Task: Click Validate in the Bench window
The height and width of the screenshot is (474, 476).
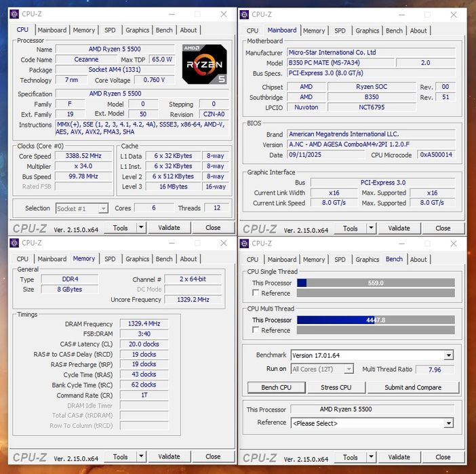Action: click(399, 457)
